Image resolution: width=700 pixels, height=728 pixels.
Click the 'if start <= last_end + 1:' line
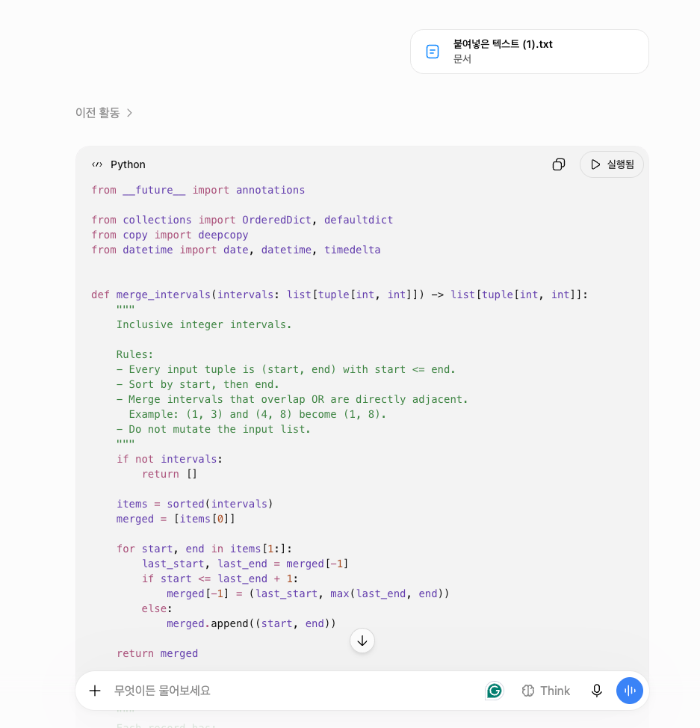click(x=220, y=579)
